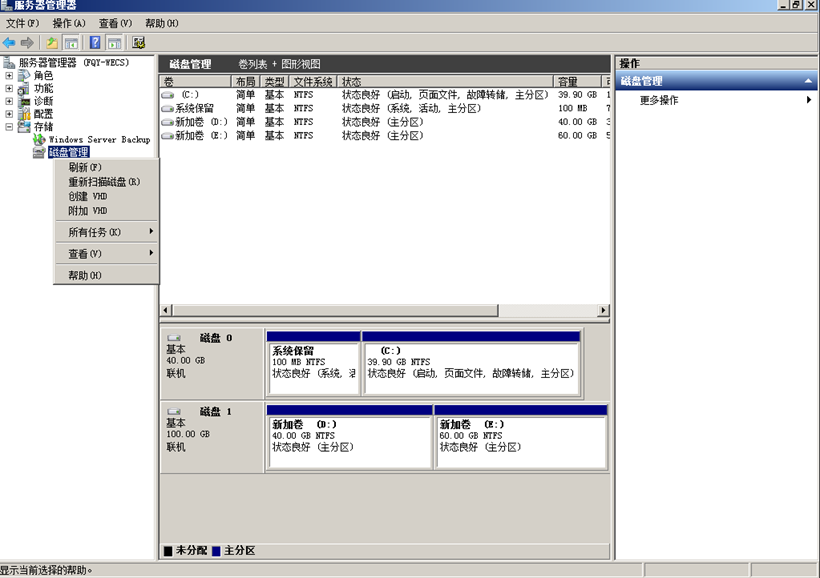Click 更多操作 in the actions pane

point(659,100)
